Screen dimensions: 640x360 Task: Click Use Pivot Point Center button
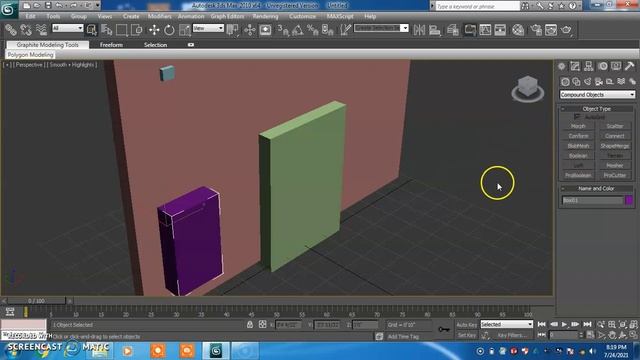233,30
